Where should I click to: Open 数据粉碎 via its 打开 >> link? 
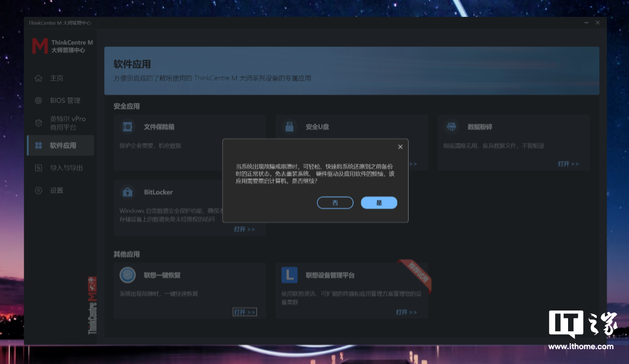point(568,164)
